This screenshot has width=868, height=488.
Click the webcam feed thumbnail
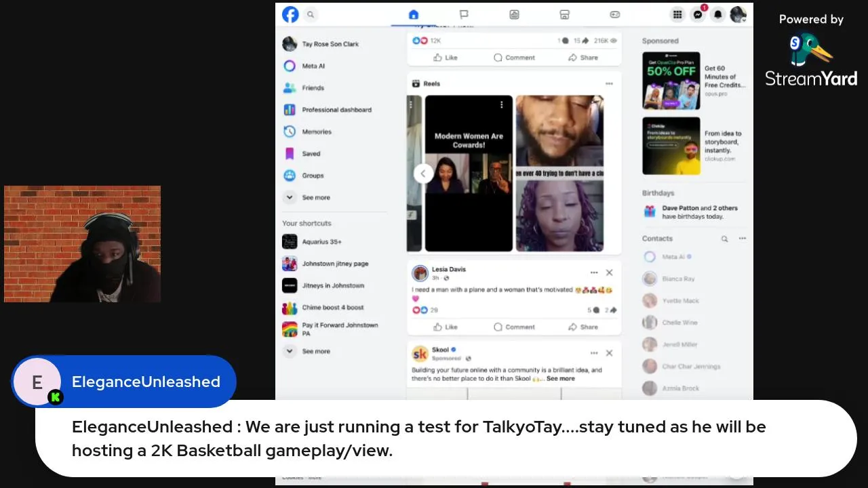click(x=83, y=244)
